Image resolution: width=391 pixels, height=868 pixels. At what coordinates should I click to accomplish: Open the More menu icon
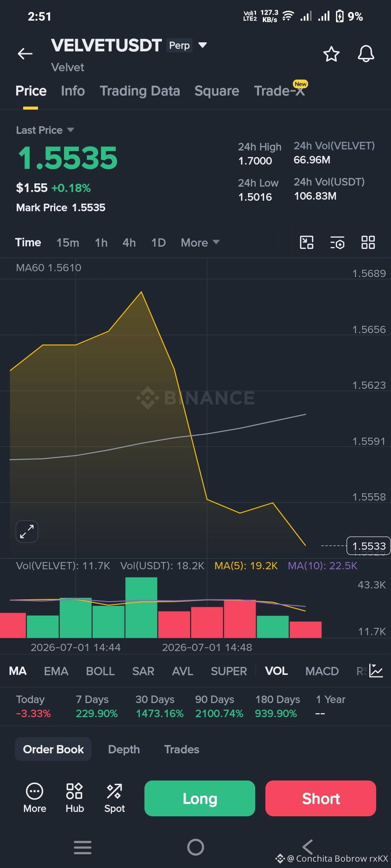coord(35,798)
